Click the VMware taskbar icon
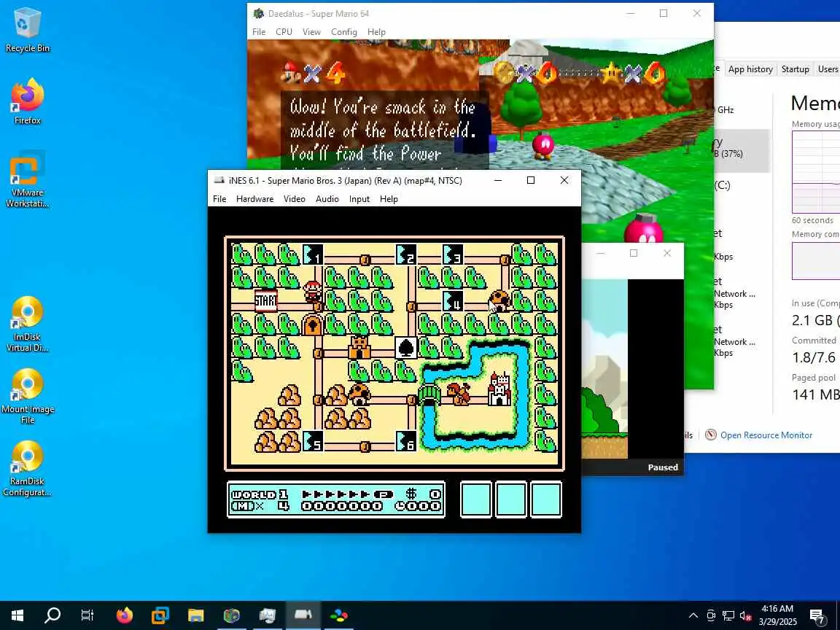 coord(160,615)
